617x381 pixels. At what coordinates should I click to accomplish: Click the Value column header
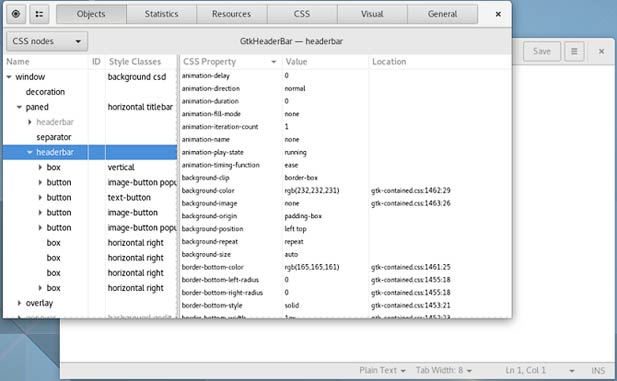click(325, 62)
